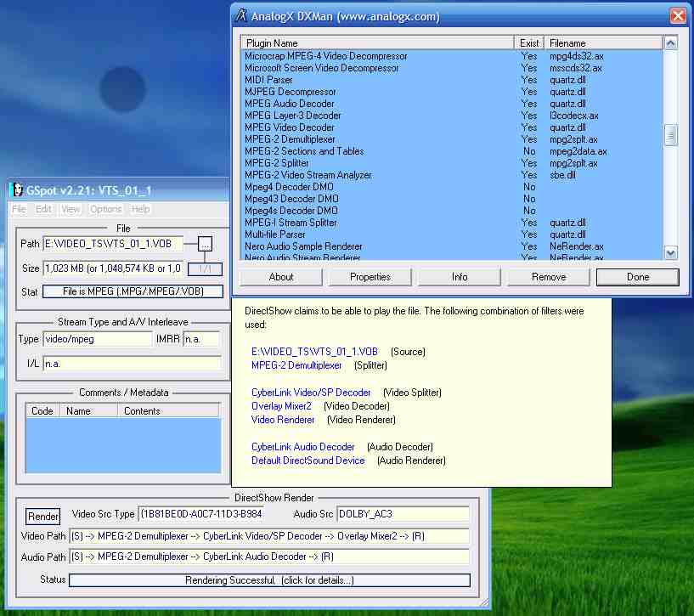Select the MPEG-2 Video Stream Analyzer row

pyautogui.click(x=453, y=175)
